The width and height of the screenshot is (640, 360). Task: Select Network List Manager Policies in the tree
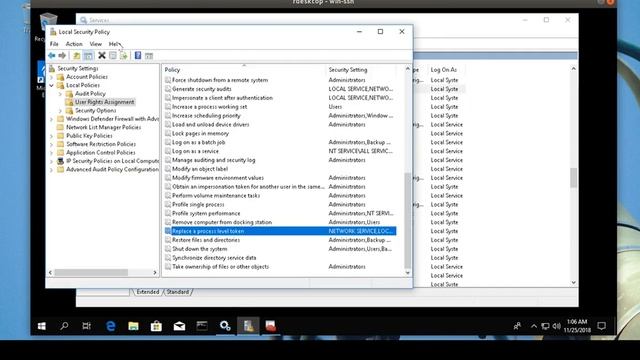pyautogui.click(x=103, y=127)
